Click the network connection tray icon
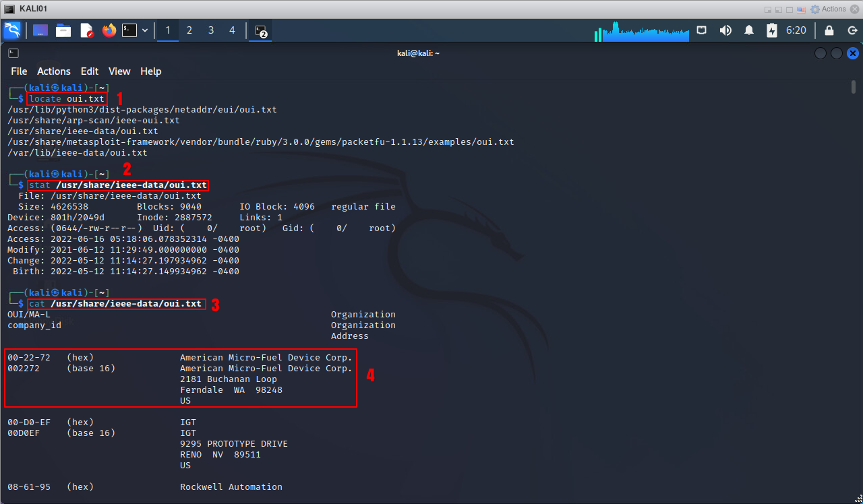 pos(702,30)
